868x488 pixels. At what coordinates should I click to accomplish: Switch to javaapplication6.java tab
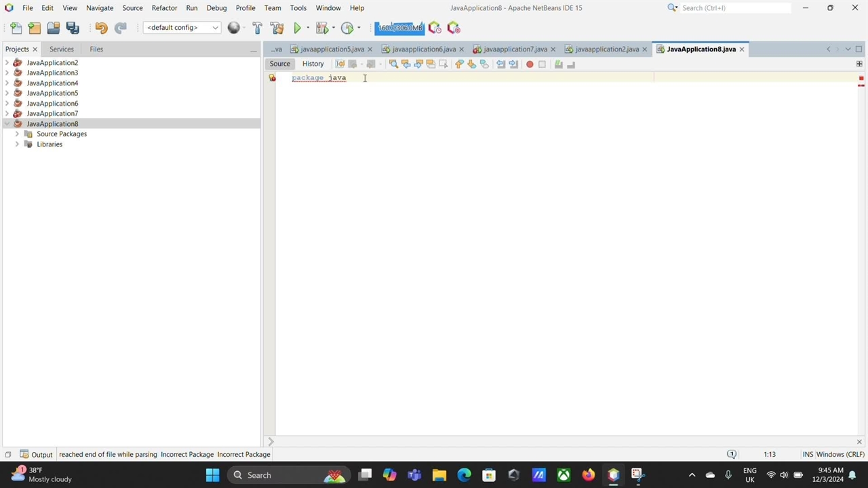click(423, 49)
